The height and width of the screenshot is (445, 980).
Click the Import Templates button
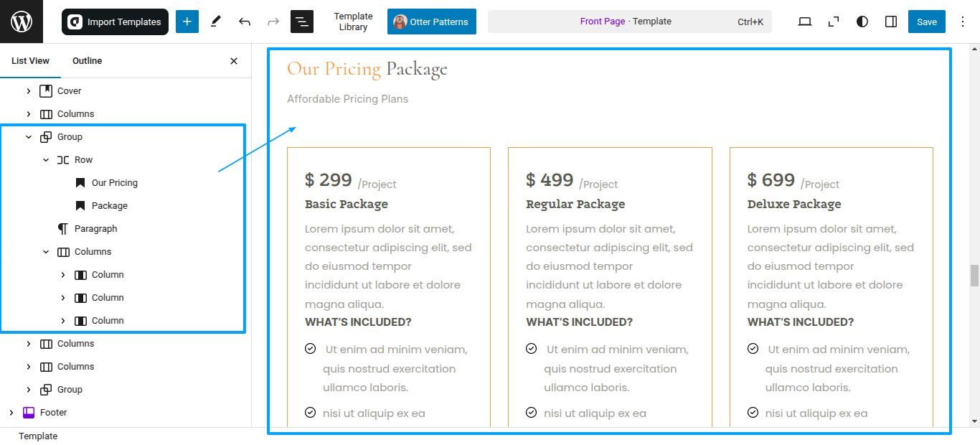(x=115, y=22)
